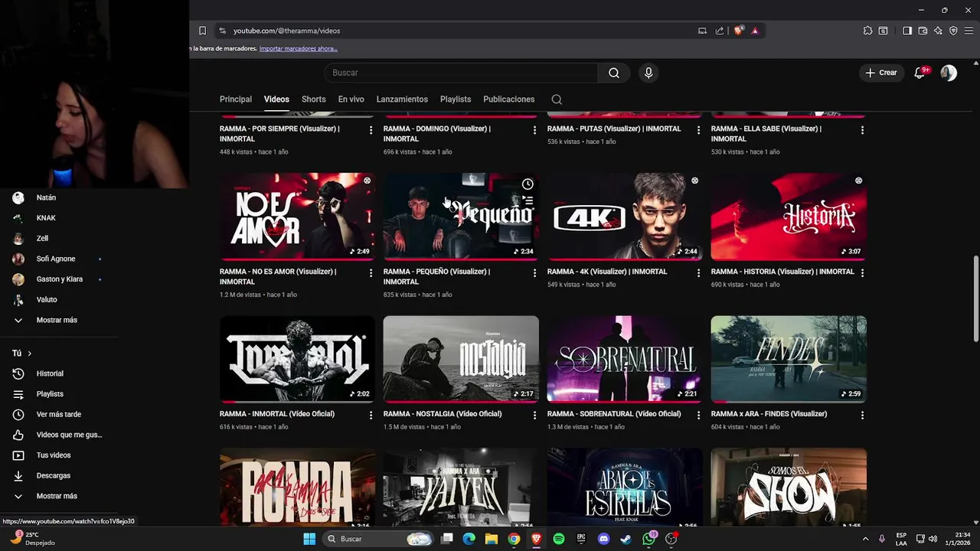Open the Lanzamientos tab
This screenshot has height=551, width=980.
[x=402, y=99]
